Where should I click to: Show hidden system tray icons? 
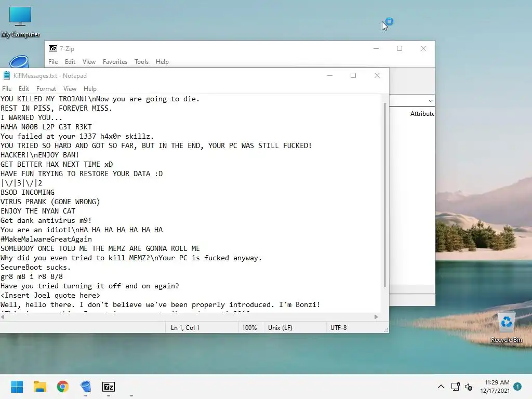click(441, 387)
